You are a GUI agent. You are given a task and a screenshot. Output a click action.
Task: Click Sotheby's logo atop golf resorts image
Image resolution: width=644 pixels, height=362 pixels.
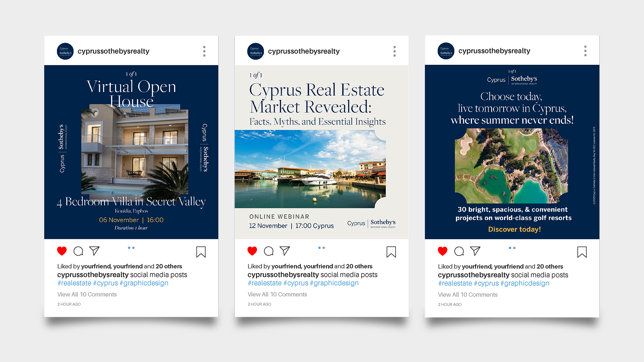point(512,80)
